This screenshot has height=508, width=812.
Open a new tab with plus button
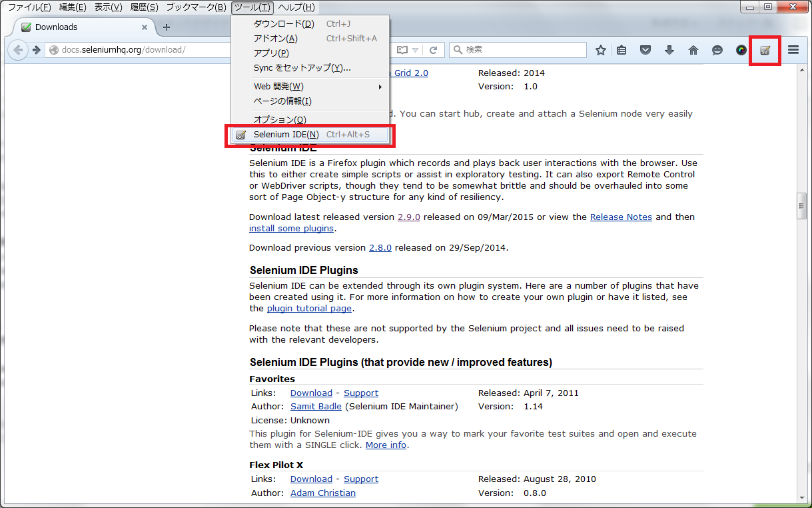pos(167,27)
